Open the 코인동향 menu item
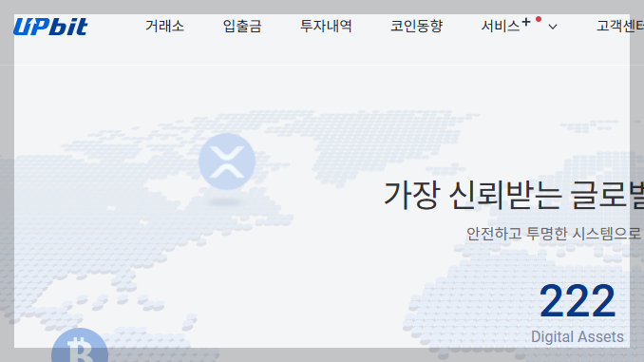Image resolution: width=644 pixels, height=362 pixels. [416, 27]
